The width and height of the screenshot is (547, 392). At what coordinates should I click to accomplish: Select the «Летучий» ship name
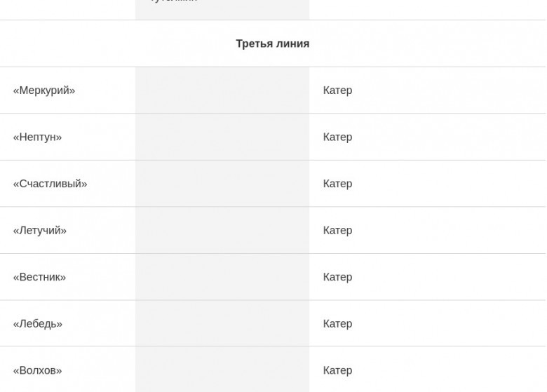[x=40, y=231]
